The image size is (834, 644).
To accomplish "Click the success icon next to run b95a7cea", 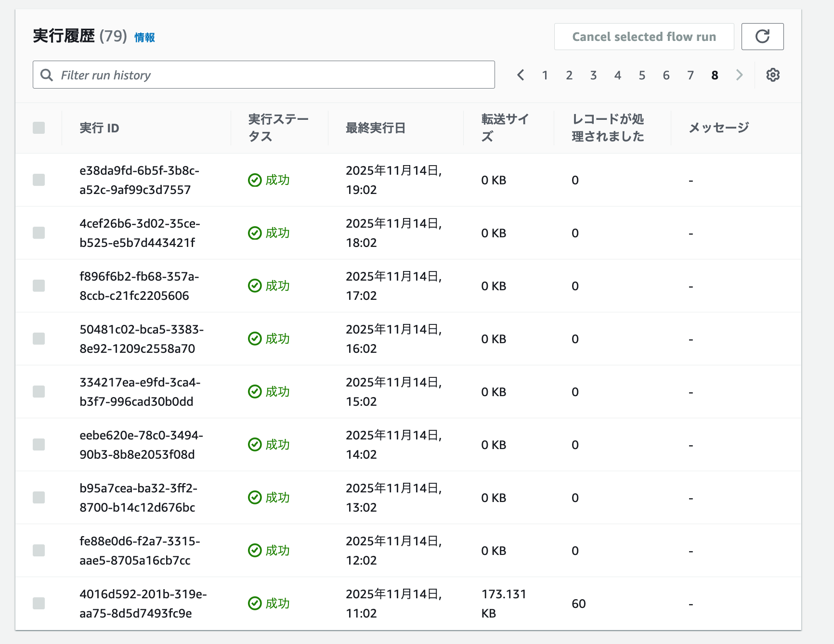I will (255, 498).
